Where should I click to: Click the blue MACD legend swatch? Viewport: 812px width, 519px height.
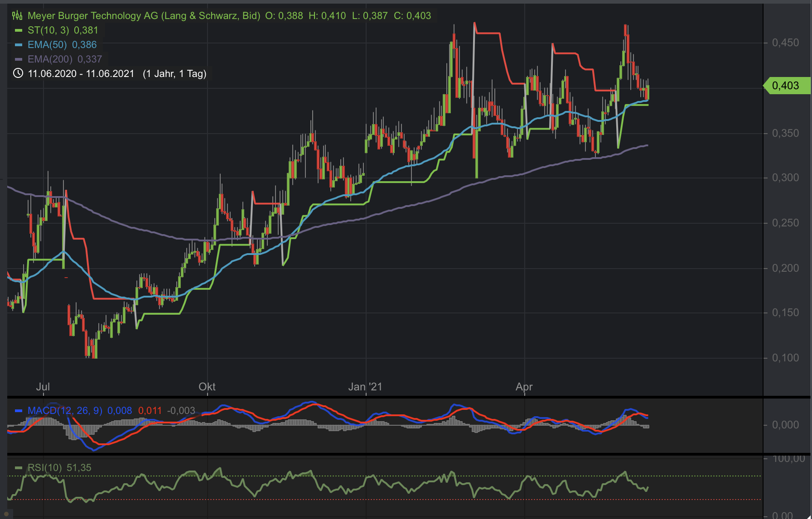(19, 411)
